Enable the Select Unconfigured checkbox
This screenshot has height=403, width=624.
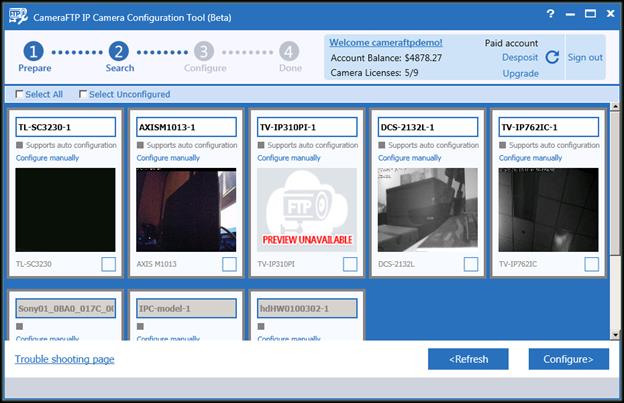click(83, 95)
